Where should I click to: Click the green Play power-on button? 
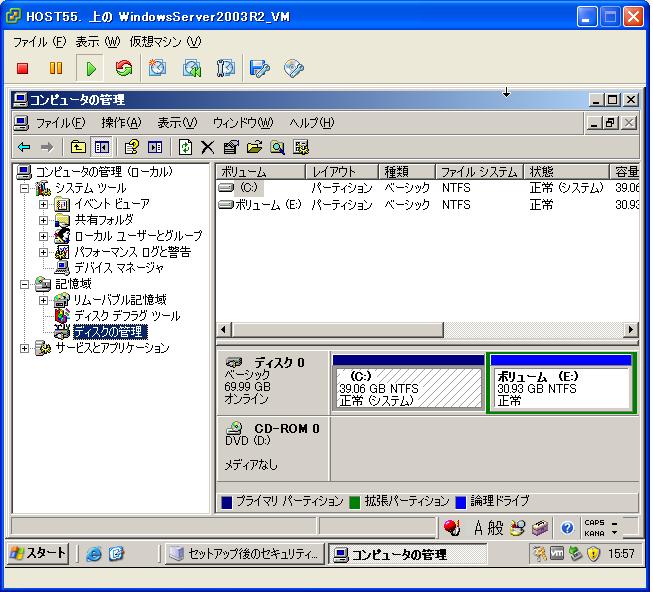[90, 68]
